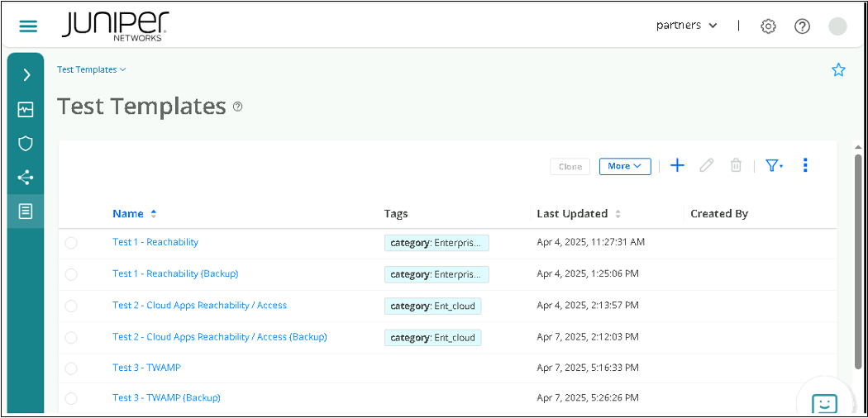Open Test 1 - Reachability template link
Image resolution: width=868 pixels, height=418 pixels.
coord(155,242)
